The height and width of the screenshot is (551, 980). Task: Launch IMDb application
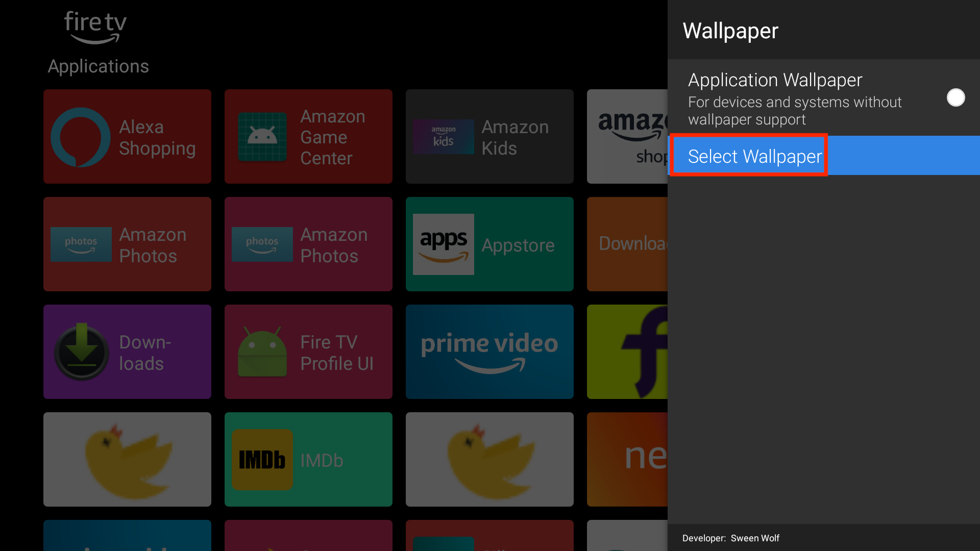pyautogui.click(x=308, y=460)
